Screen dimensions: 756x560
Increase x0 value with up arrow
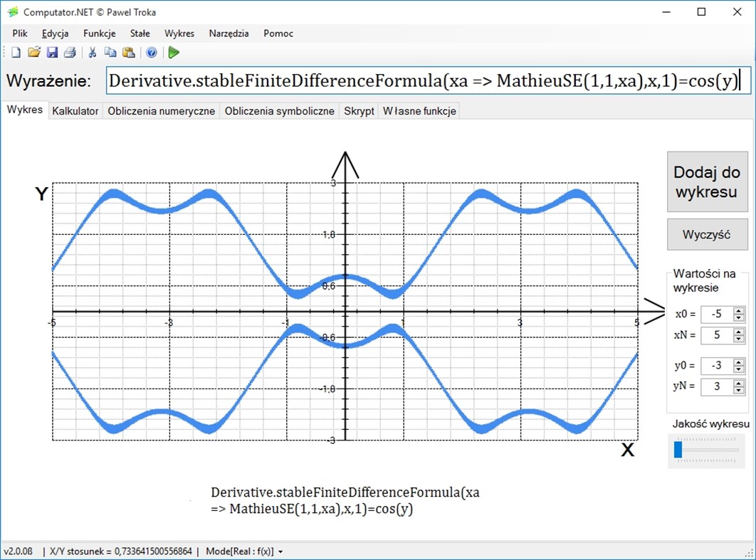pyautogui.click(x=739, y=310)
